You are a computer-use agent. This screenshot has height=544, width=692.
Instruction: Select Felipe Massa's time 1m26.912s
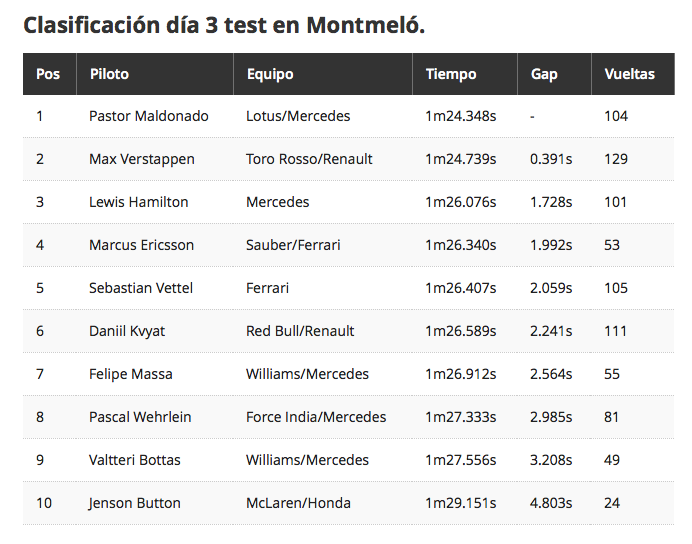(x=461, y=374)
